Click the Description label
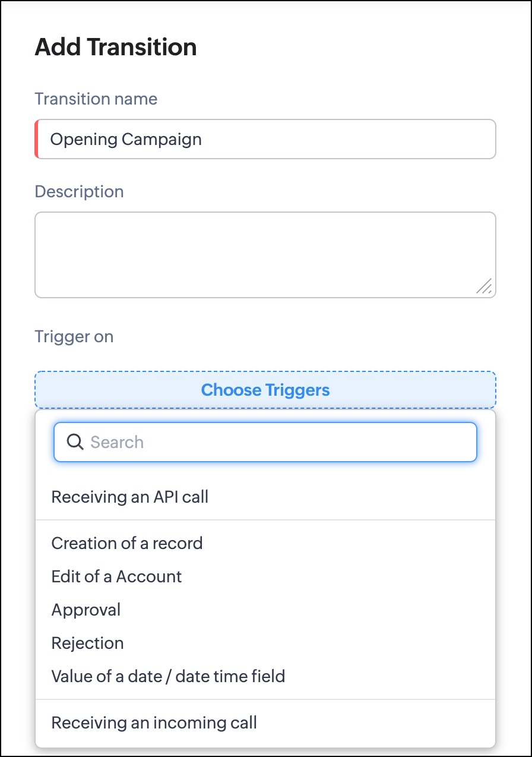532x757 pixels. [80, 191]
